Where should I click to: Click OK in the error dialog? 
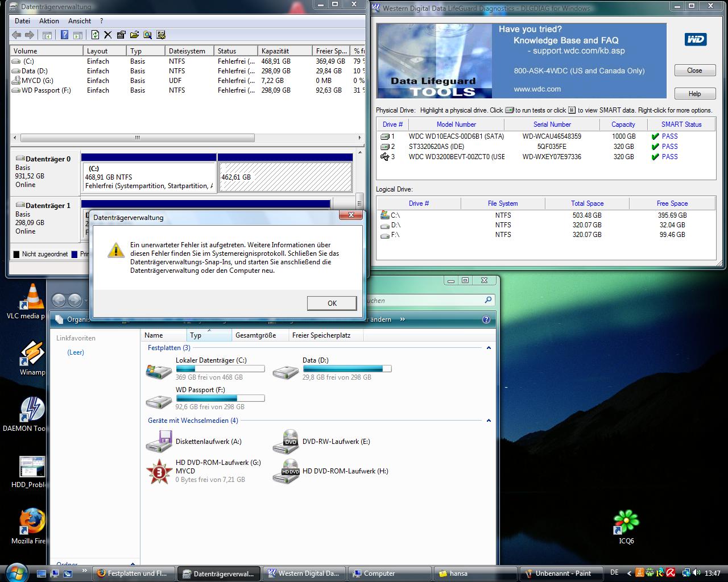[332, 304]
